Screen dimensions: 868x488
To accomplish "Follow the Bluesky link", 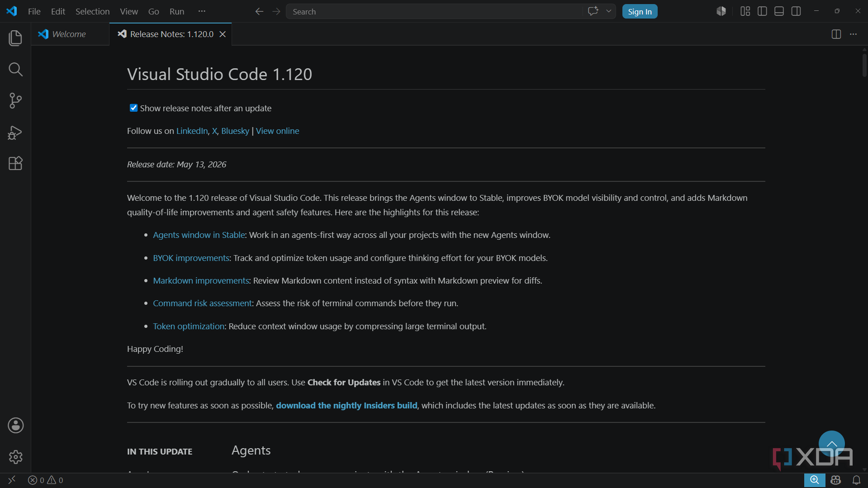I will click(235, 131).
